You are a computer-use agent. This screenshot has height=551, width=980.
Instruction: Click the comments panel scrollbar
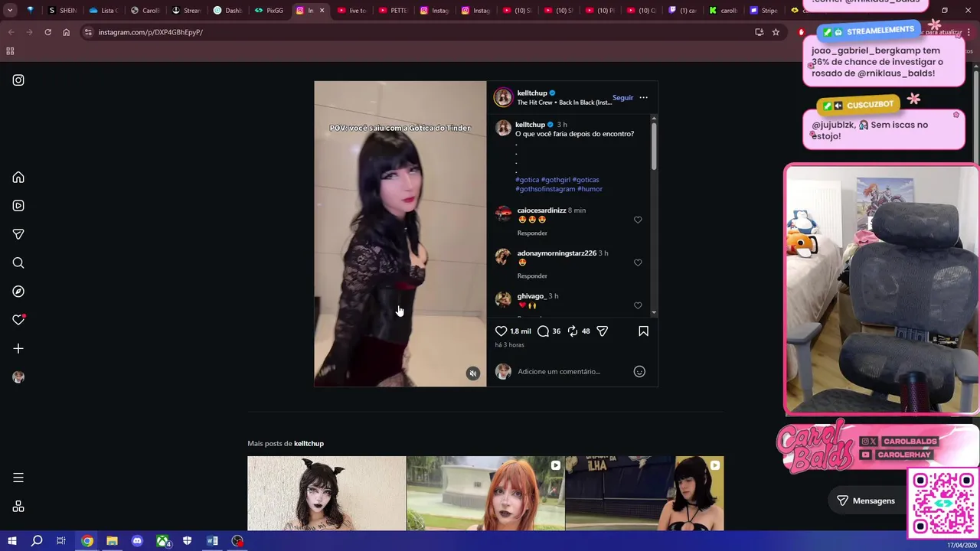[654, 147]
